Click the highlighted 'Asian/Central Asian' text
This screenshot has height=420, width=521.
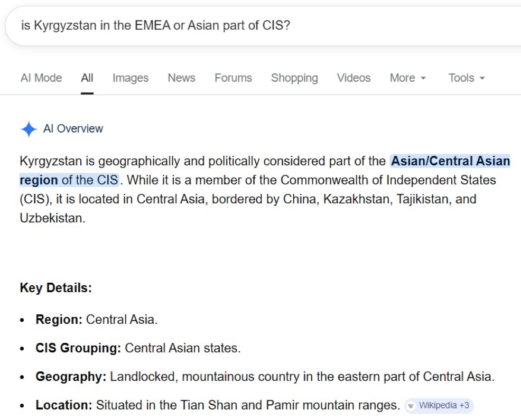point(451,161)
